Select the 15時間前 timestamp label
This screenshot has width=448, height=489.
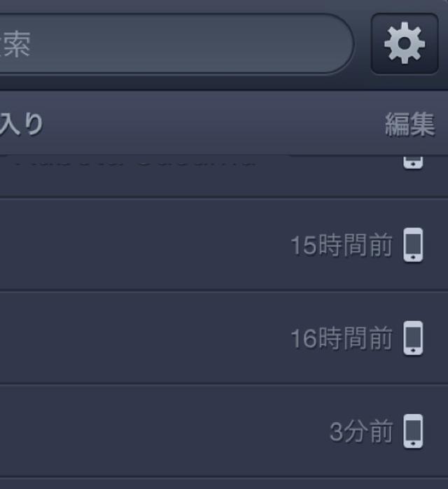[342, 245]
